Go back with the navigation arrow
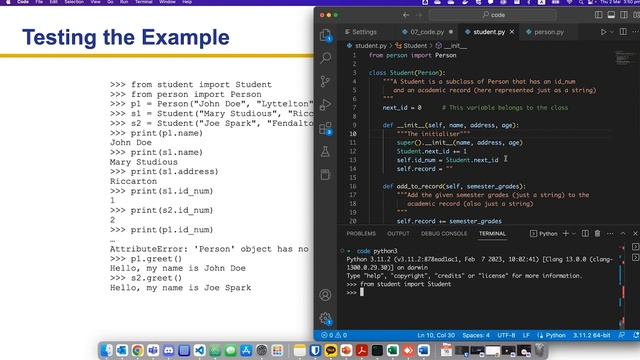 click(x=406, y=15)
